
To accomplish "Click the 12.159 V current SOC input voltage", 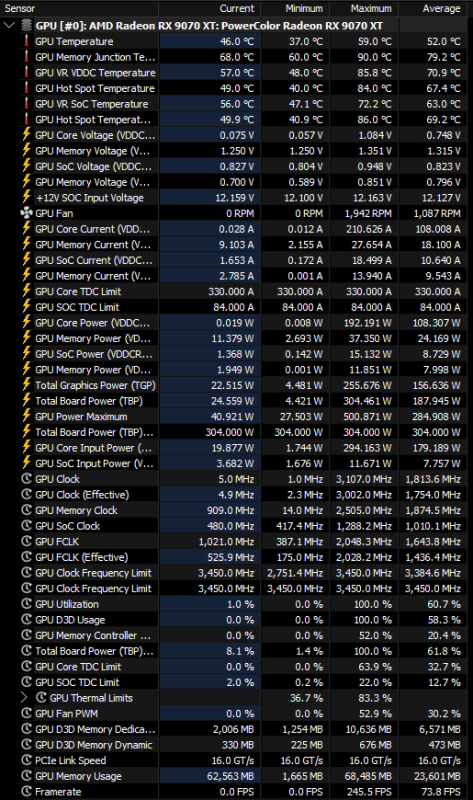I will point(234,197).
